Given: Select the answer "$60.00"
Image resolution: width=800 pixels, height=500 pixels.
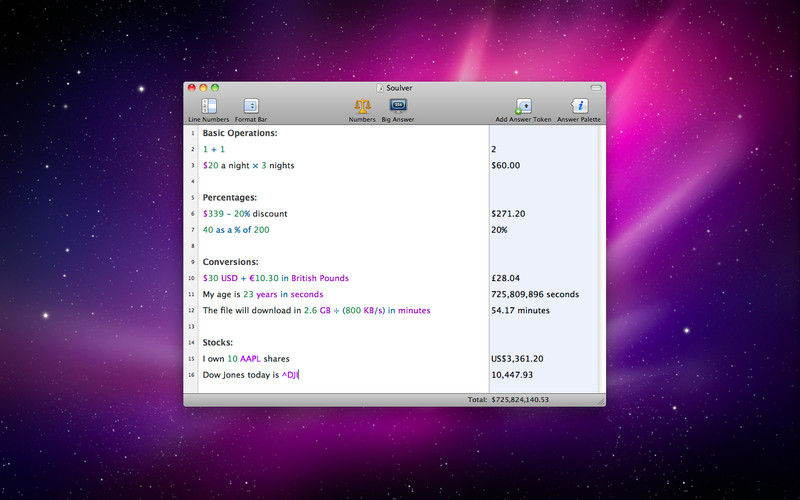Looking at the screenshot, I should 506,165.
